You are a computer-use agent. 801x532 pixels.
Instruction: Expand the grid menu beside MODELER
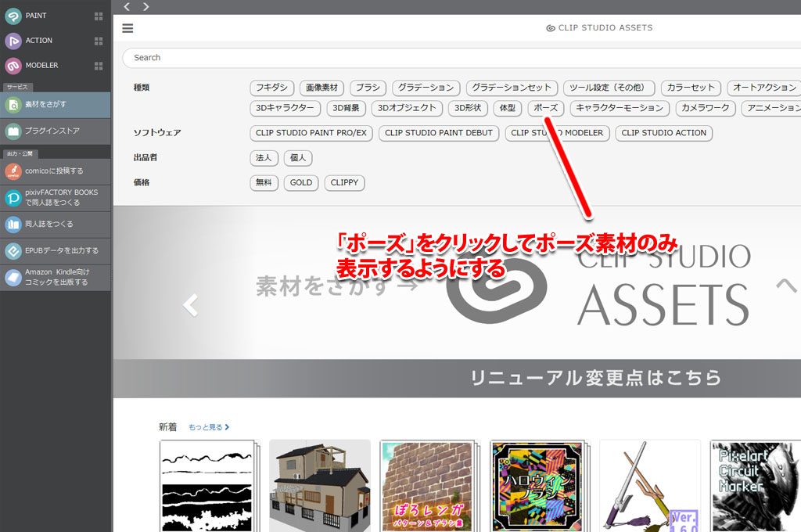pyautogui.click(x=99, y=66)
